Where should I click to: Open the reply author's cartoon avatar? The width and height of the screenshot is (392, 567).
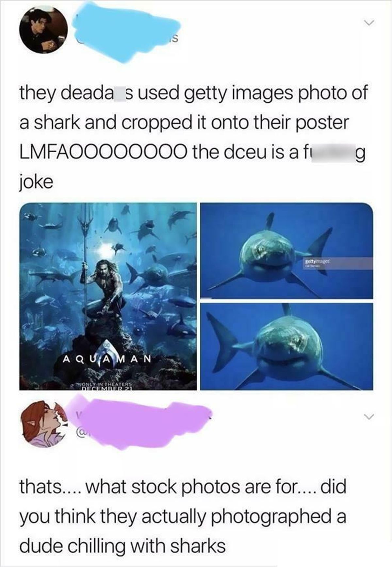pyautogui.click(x=41, y=426)
